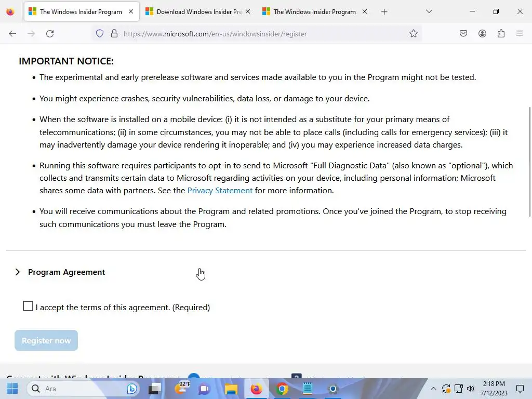Viewport: 532px width, 399px height.
Task: Open Google Chrome from taskbar
Action: pos(282,389)
